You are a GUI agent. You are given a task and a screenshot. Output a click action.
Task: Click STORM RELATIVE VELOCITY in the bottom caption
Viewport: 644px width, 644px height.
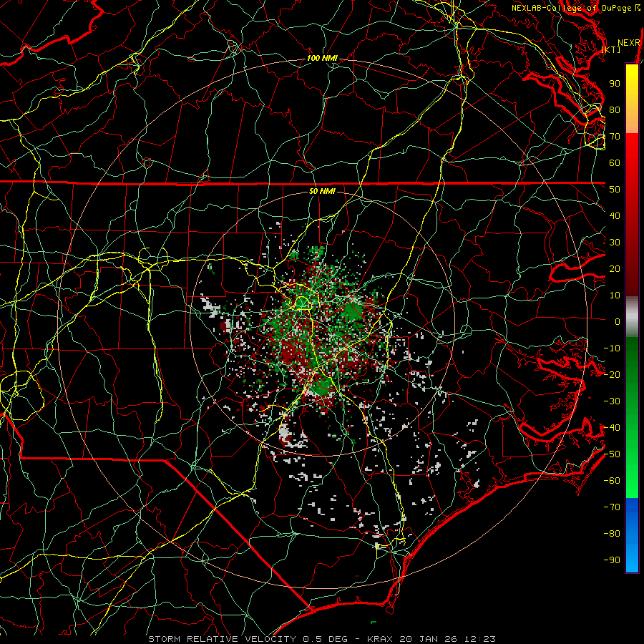tap(222, 639)
